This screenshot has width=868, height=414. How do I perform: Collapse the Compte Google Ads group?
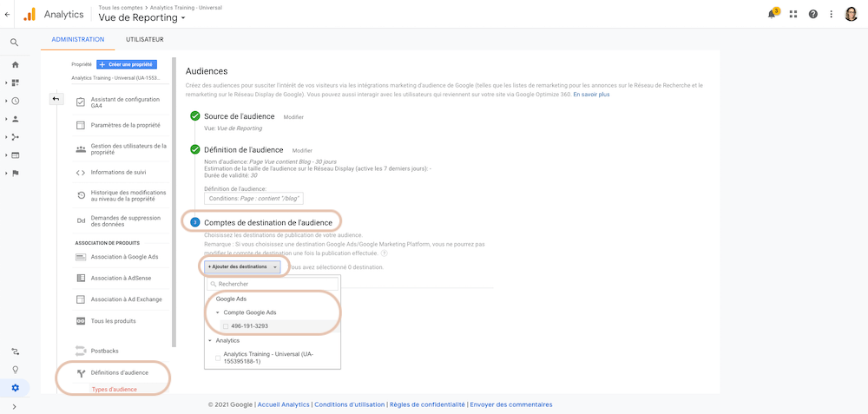[x=218, y=312]
